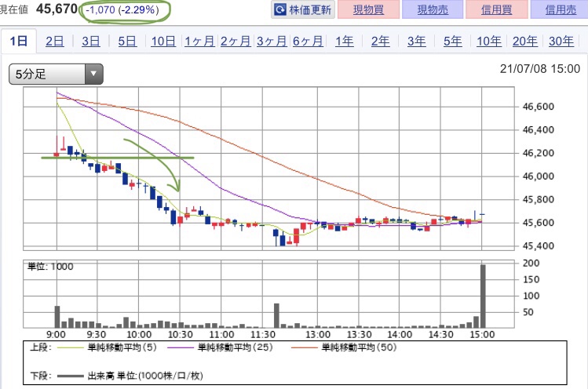588x389 pixels.
Task: Click the 単純移動平均(50) legend entry
Action: click(x=344, y=347)
